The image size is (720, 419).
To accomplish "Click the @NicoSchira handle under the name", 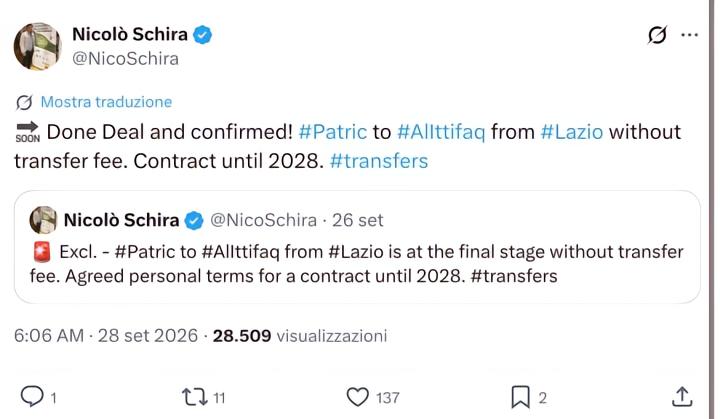I will point(125,59).
